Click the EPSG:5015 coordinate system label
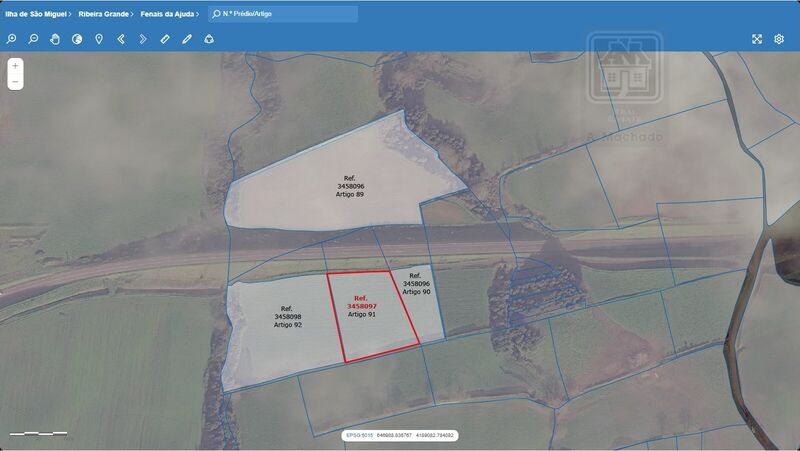 point(360,435)
